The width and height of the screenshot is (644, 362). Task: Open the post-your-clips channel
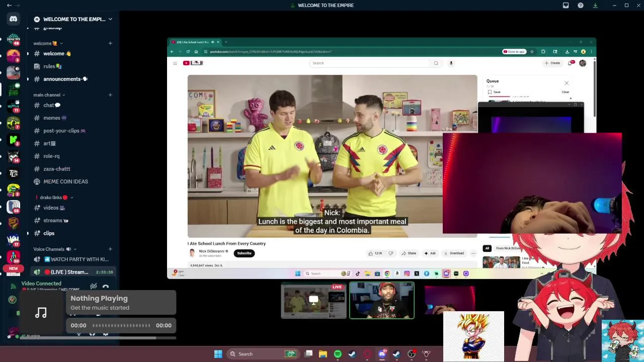[72, 131]
